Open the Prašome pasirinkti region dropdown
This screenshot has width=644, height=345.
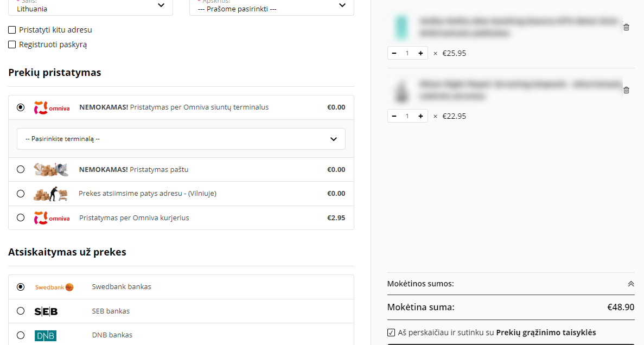point(271,7)
